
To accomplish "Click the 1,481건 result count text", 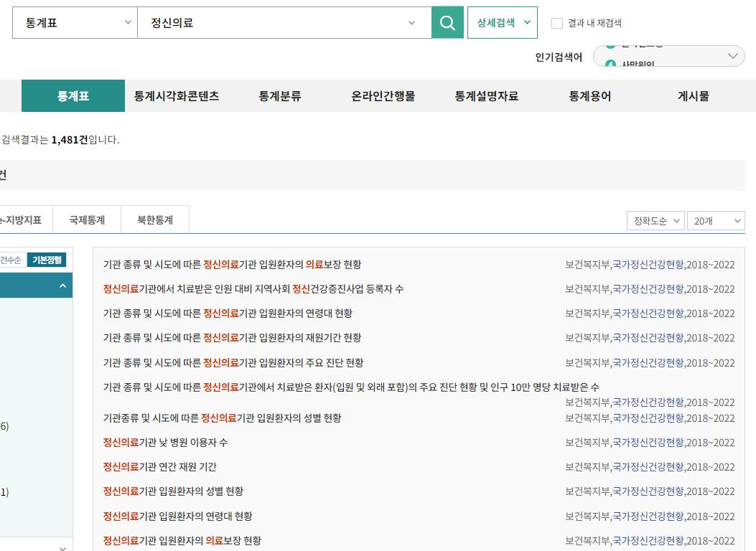I will click(x=70, y=140).
